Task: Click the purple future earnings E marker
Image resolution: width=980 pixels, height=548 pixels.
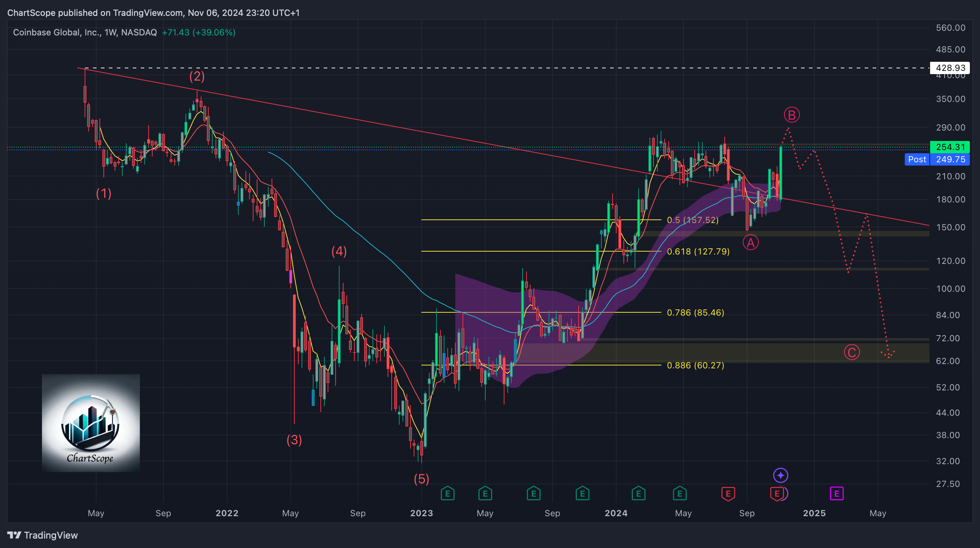Action: point(836,494)
